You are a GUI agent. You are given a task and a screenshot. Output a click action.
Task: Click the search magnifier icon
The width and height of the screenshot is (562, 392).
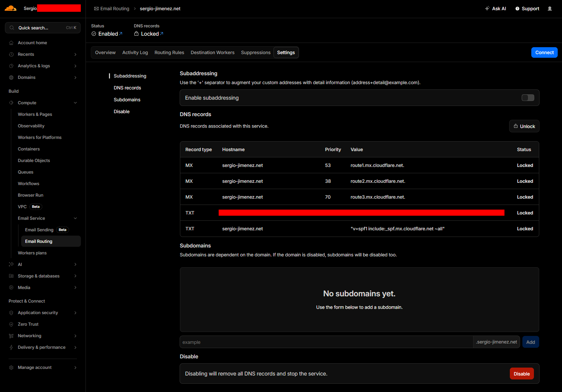pyautogui.click(x=12, y=28)
